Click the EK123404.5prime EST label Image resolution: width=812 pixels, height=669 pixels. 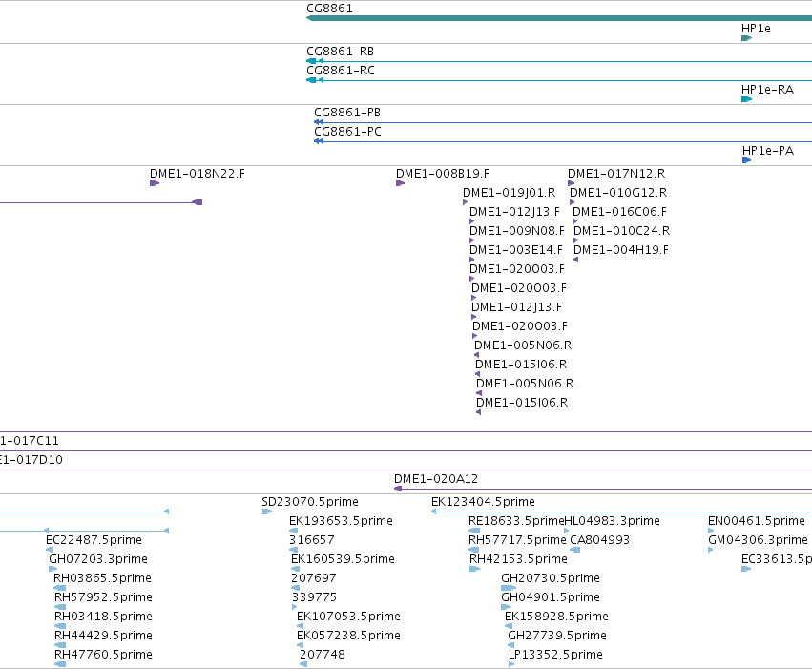tap(483, 502)
